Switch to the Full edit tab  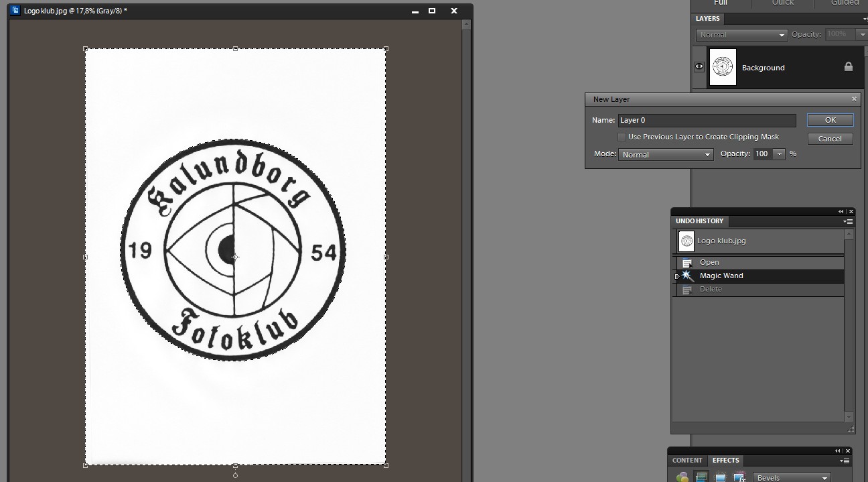pyautogui.click(x=721, y=3)
